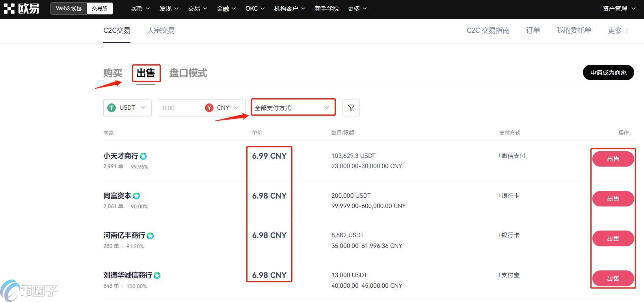The image size is (644, 302).
Task: Expand the top 更多 nav menu
Action: [x=357, y=8]
